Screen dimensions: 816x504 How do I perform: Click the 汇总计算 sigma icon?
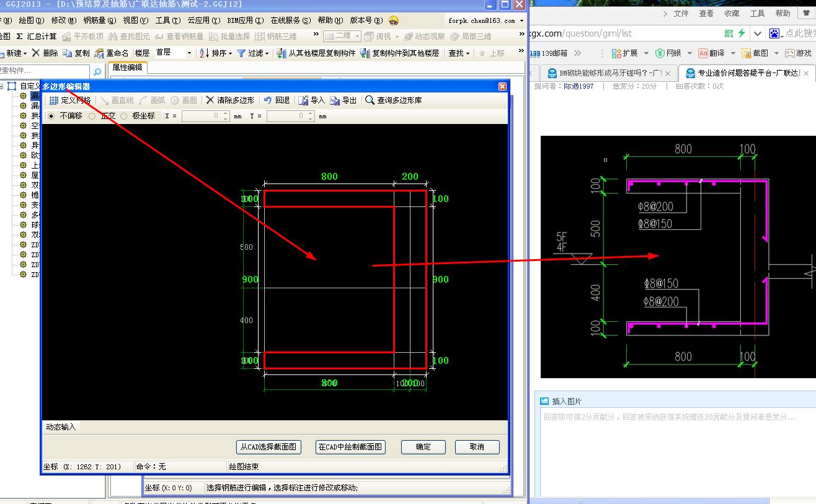(x=20, y=37)
